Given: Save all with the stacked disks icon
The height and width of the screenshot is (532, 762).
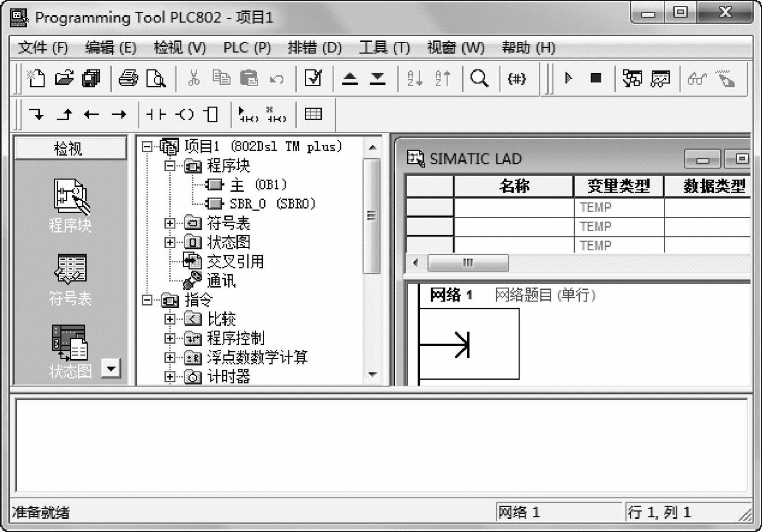Looking at the screenshot, I should click(91, 79).
